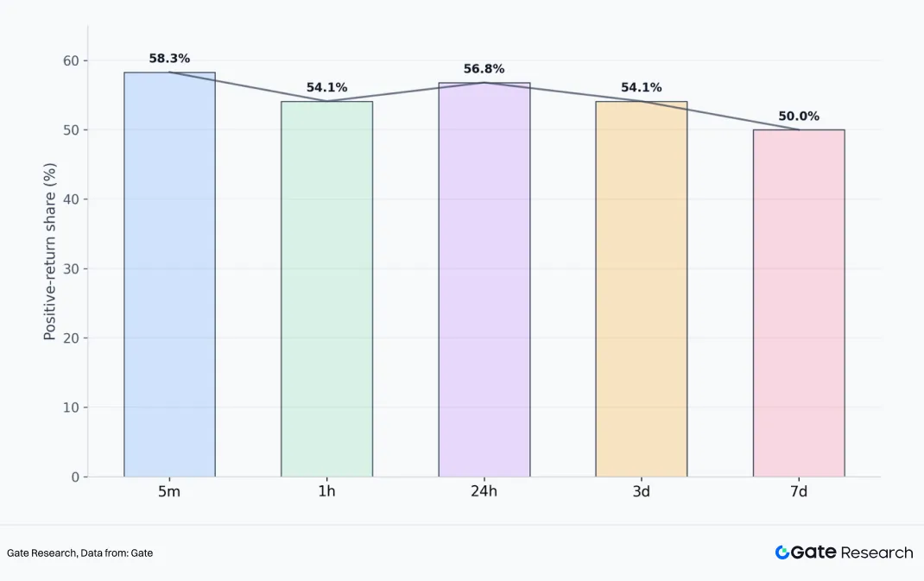Select the 50.0% data label
The width and height of the screenshot is (924, 581).
(799, 117)
